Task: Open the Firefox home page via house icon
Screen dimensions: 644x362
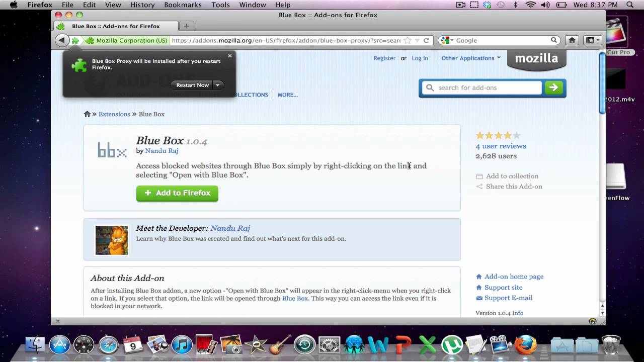Action: [x=572, y=40]
